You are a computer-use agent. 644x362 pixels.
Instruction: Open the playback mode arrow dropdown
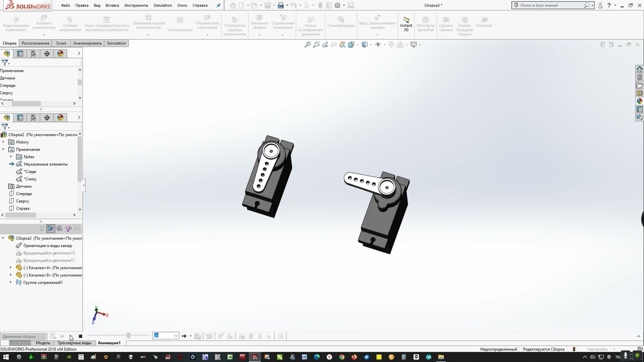click(x=190, y=336)
